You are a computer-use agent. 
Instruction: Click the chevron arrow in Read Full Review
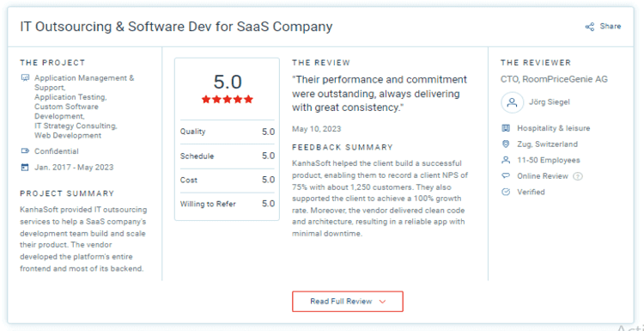pos(382,302)
